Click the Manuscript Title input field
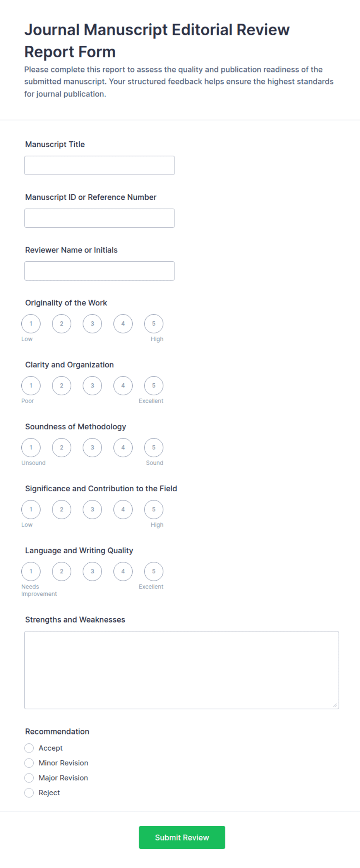 coord(99,165)
